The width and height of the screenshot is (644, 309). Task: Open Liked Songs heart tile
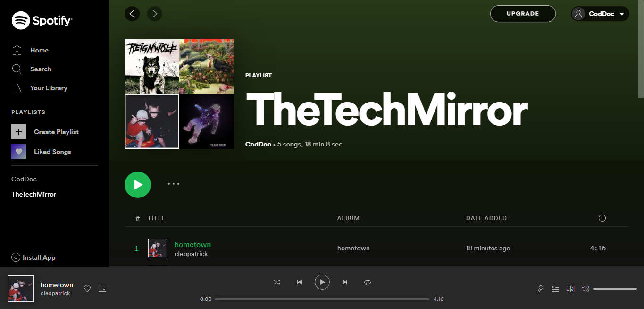19,152
